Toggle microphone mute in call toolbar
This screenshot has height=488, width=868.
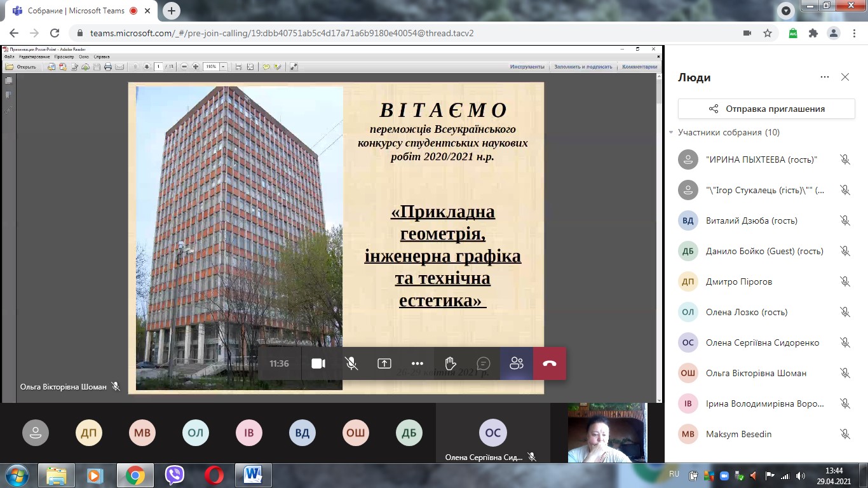click(351, 363)
